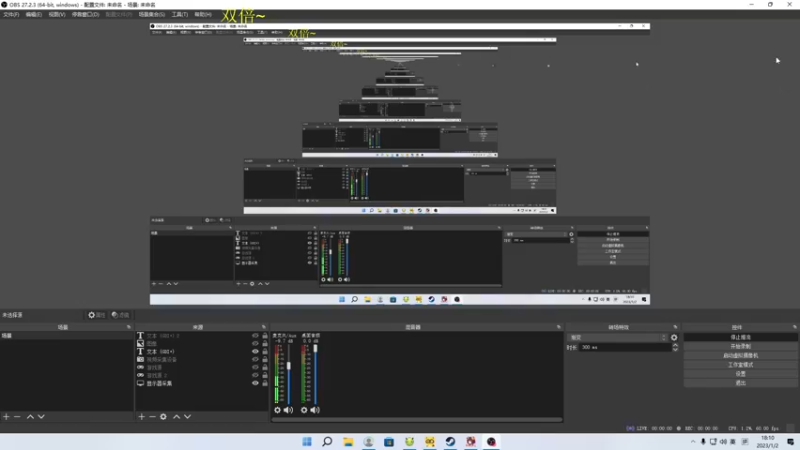Open Steam from the taskbar

click(x=450, y=442)
